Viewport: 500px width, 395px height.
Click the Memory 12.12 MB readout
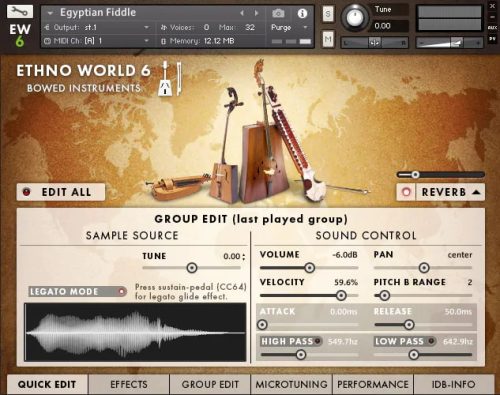[219, 41]
